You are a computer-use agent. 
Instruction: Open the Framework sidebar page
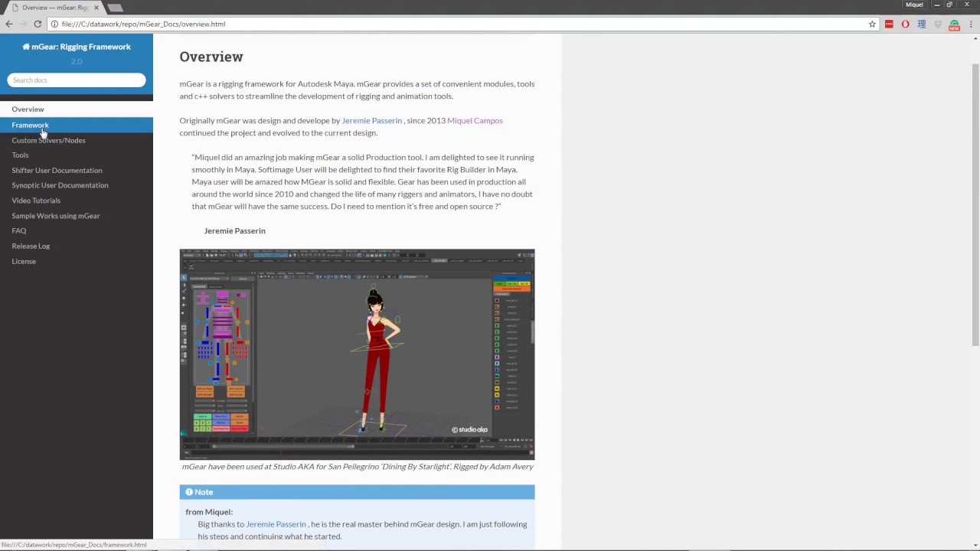[77, 125]
